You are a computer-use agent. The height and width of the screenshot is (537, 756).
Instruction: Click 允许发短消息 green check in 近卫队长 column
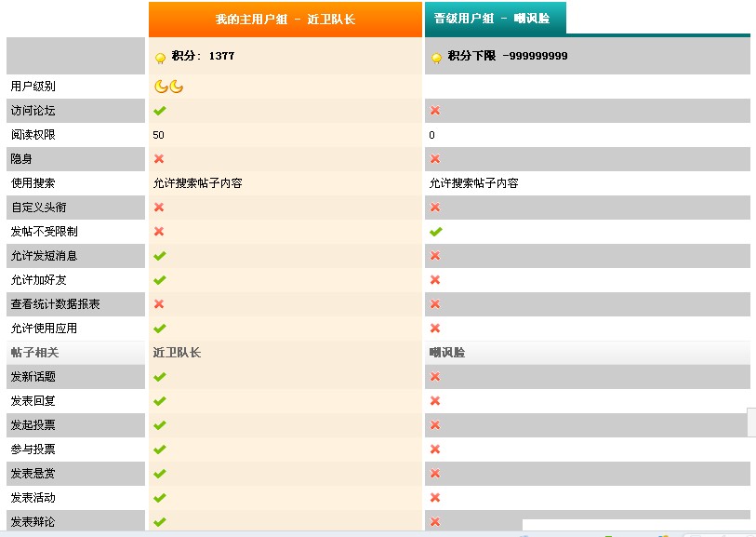tap(160, 256)
